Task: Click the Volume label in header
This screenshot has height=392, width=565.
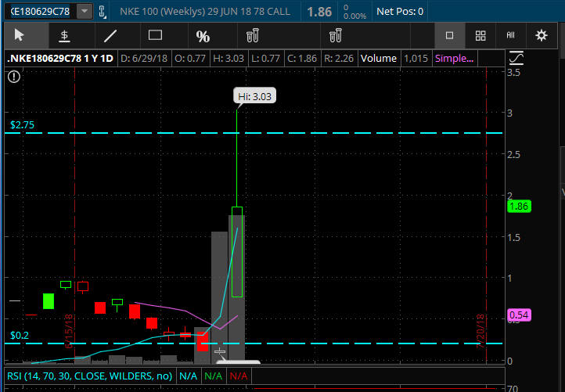Action: (x=380, y=58)
